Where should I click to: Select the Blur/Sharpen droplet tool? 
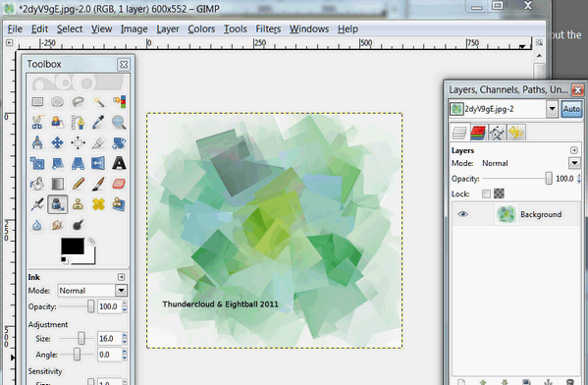37,225
